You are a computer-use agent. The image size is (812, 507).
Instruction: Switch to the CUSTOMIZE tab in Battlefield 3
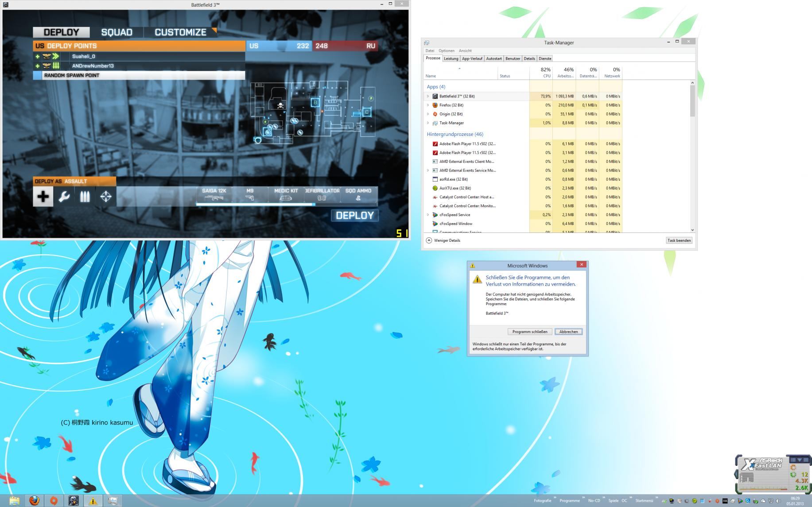tap(180, 32)
